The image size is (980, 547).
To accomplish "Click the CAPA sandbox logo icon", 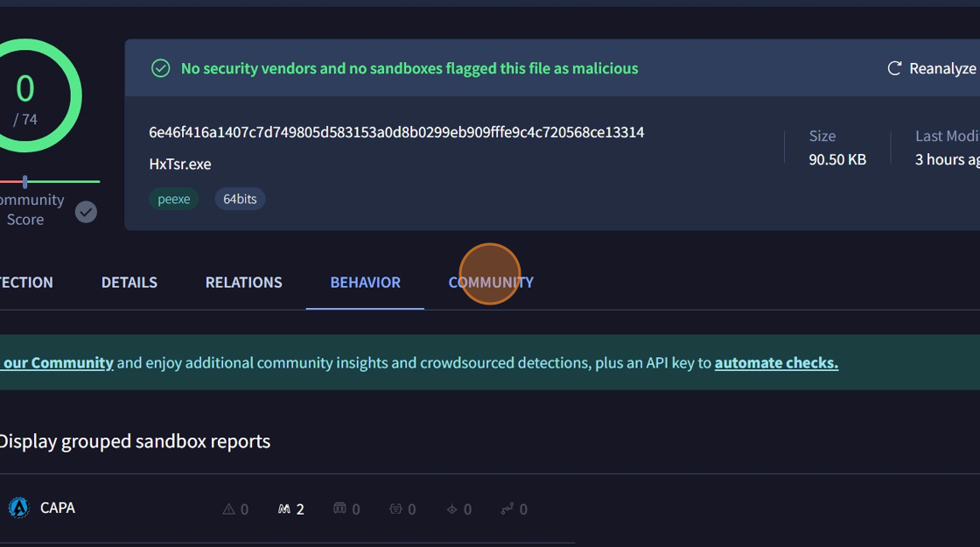I will (x=18, y=508).
